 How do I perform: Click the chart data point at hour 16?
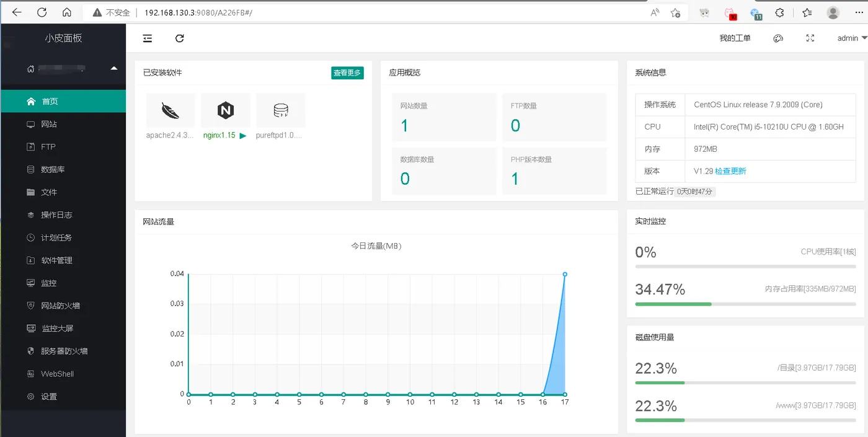pyautogui.click(x=542, y=394)
